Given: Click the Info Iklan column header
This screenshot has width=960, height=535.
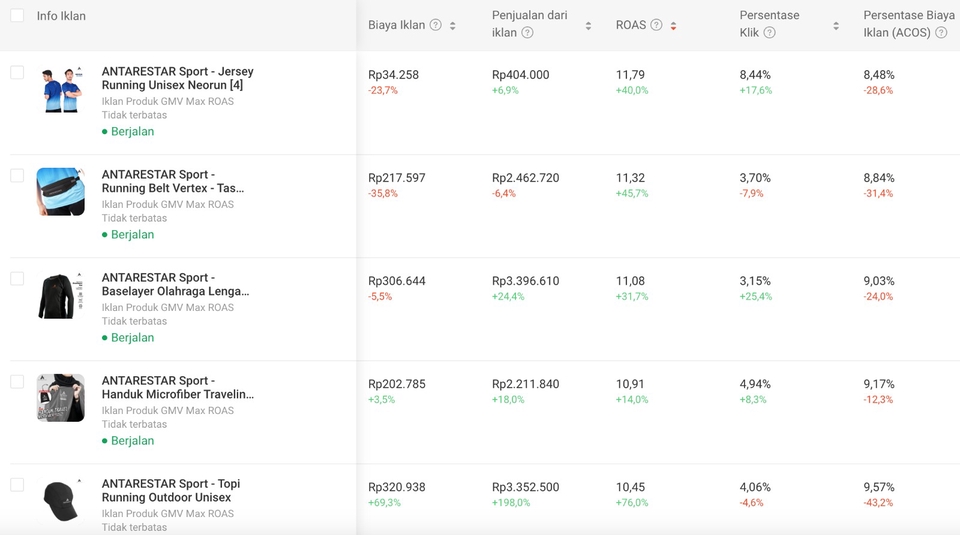Looking at the screenshot, I should 61,16.
